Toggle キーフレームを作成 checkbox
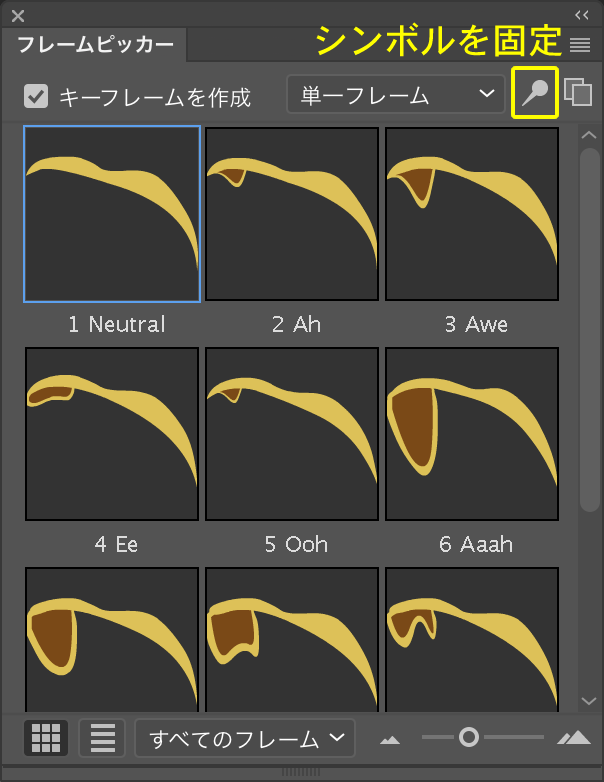This screenshot has height=782, width=604. coord(36,96)
